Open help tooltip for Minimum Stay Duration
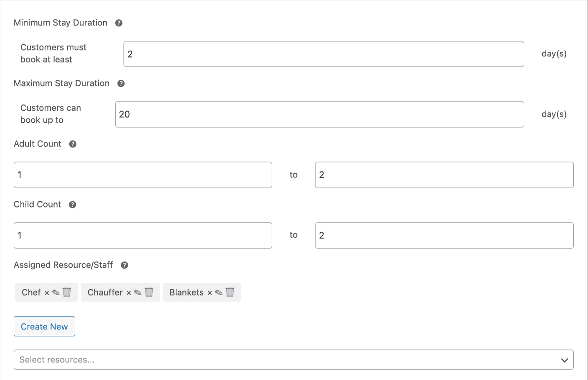Screen dimensions: 588x380 pyautogui.click(x=119, y=23)
